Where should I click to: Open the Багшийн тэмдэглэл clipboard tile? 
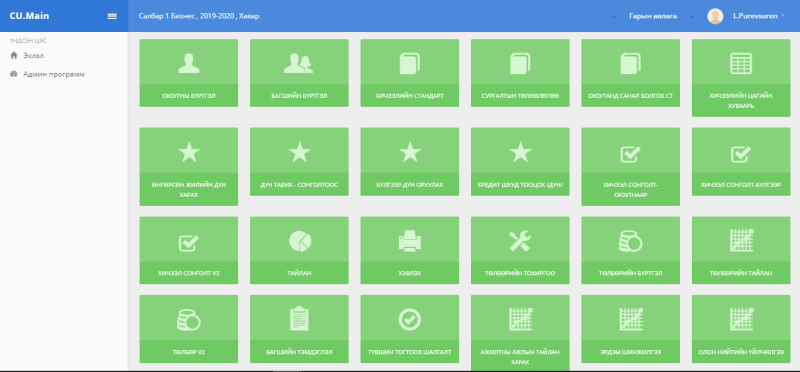tap(299, 329)
